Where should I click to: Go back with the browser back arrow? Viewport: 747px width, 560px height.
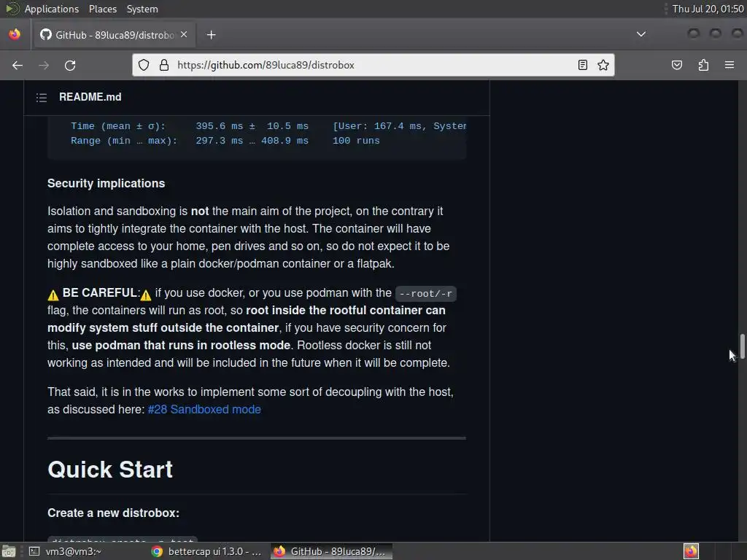18,65
